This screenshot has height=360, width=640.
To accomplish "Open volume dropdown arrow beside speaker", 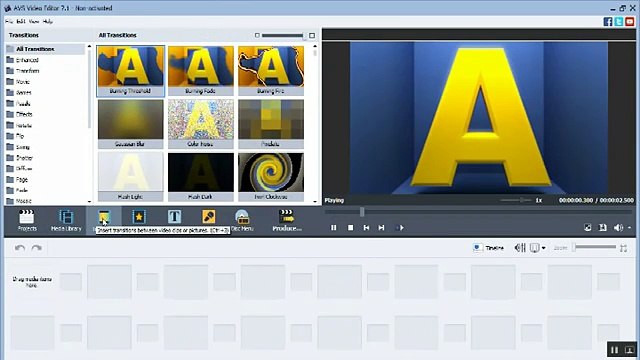I will coord(629,228).
